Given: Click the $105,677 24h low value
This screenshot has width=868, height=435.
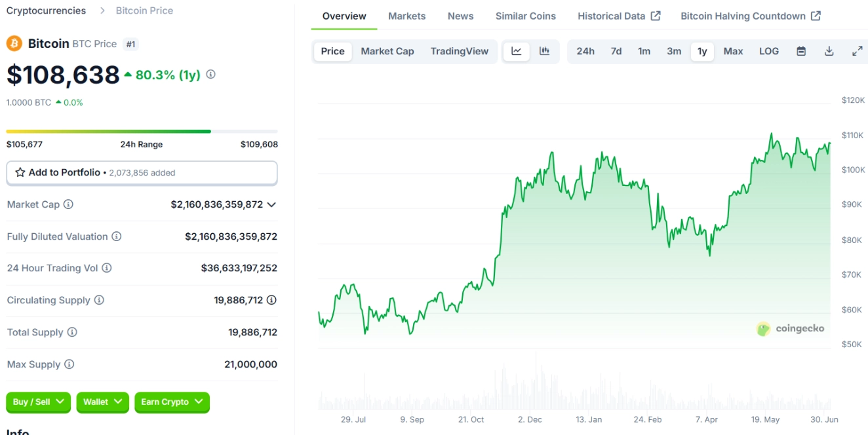Looking at the screenshot, I should pos(24,144).
